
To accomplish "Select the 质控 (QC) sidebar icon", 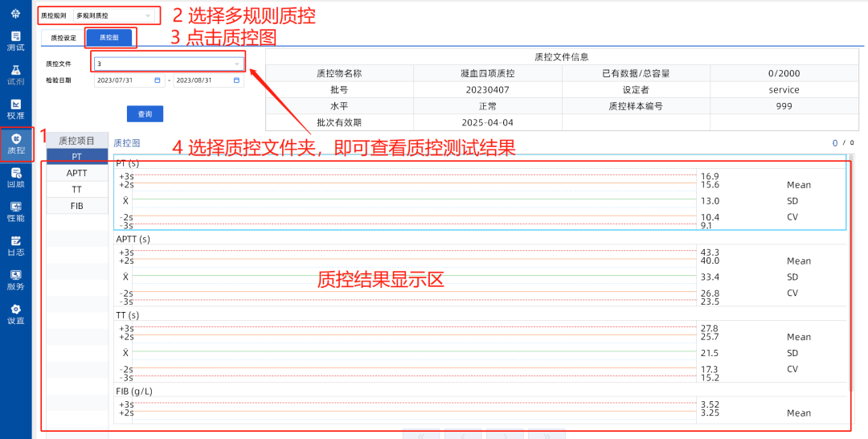I will coord(16,144).
